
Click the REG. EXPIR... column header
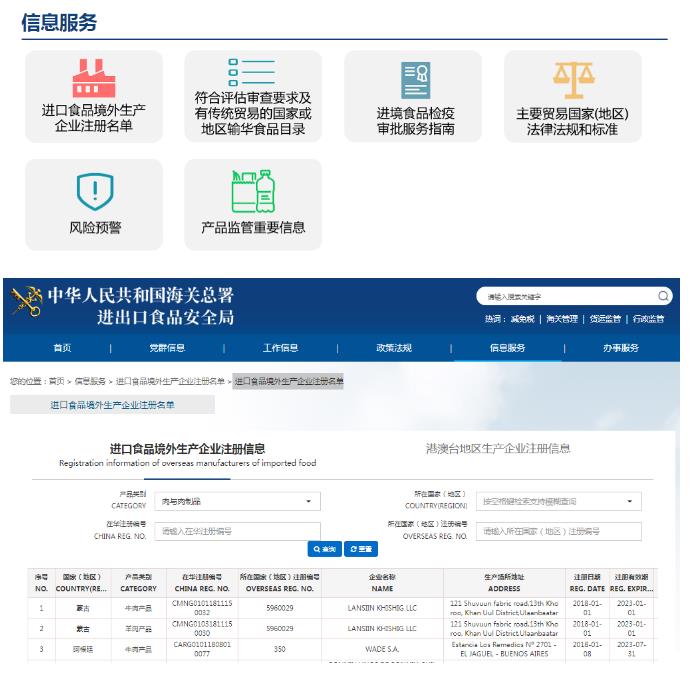[631, 583]
